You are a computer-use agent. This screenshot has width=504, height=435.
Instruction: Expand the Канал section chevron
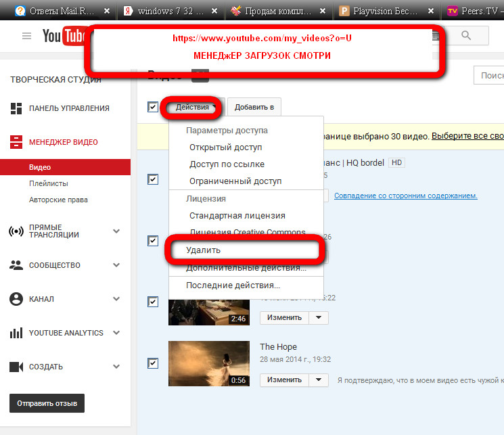116,299
